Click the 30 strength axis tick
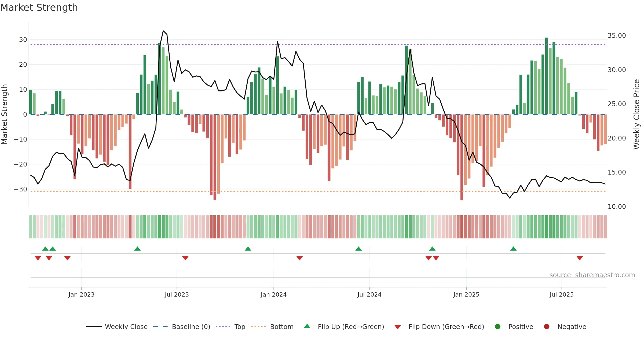This screenshot has height=362, width=644. pyautogui.click(x=23, y=40)
